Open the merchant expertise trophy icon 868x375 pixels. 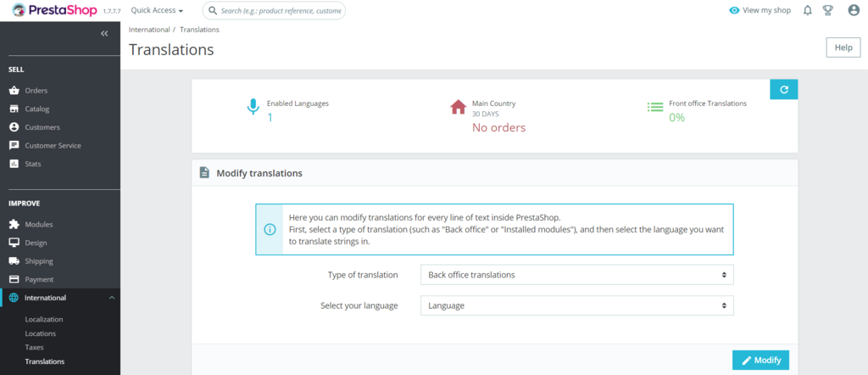coord(829,11)
